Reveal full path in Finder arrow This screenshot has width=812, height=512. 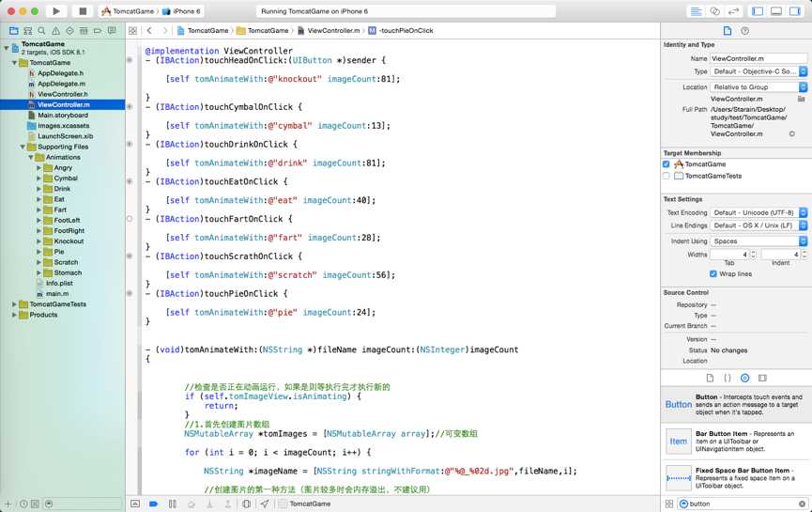point(791,133)
